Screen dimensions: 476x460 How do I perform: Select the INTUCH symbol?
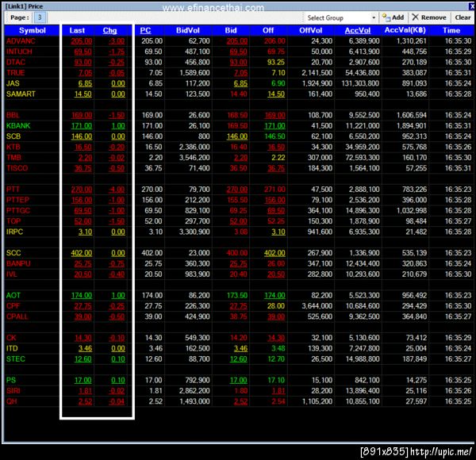(19, 52)
